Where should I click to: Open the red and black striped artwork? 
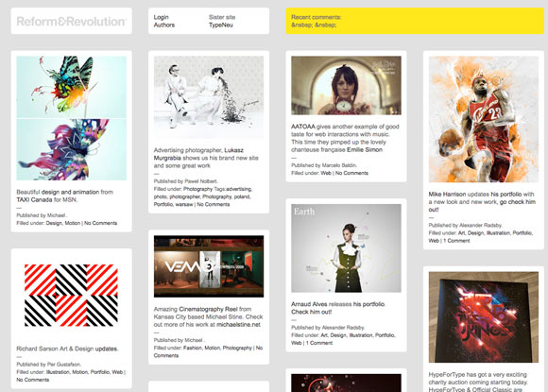(x=71, y=296)
